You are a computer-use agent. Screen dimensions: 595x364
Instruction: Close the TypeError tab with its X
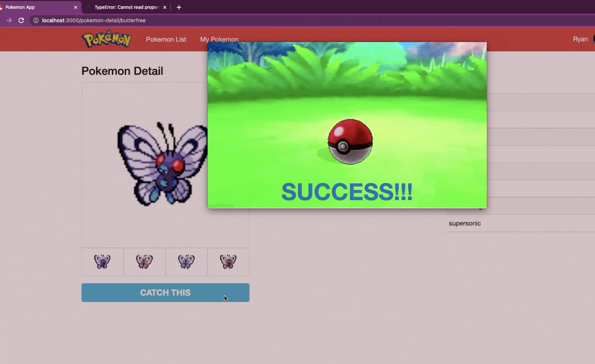point(165,7)
